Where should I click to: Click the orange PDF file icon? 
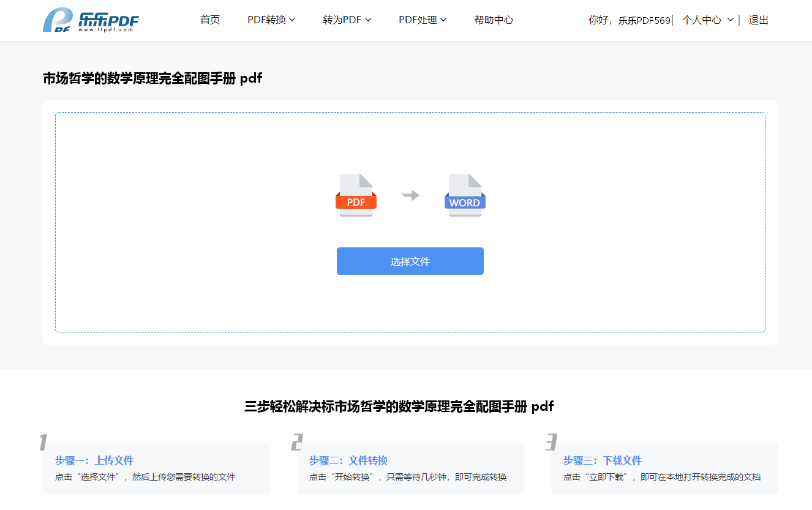click(356, 195)
